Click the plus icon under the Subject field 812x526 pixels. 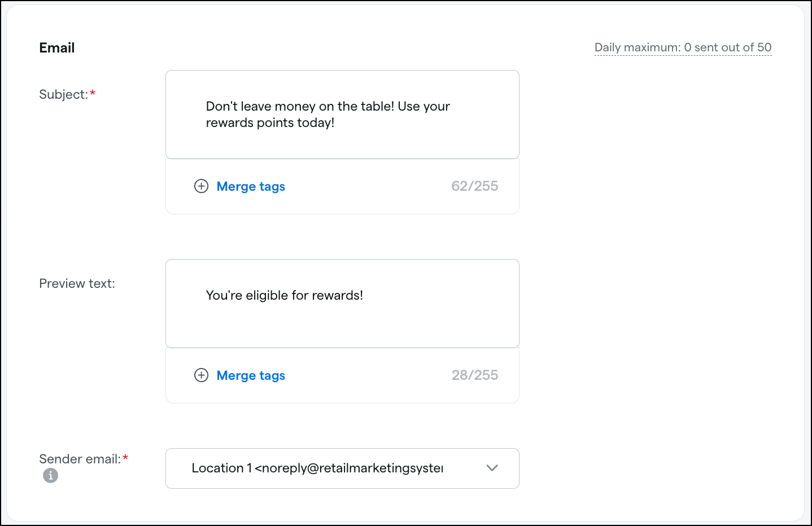(201, 186)
